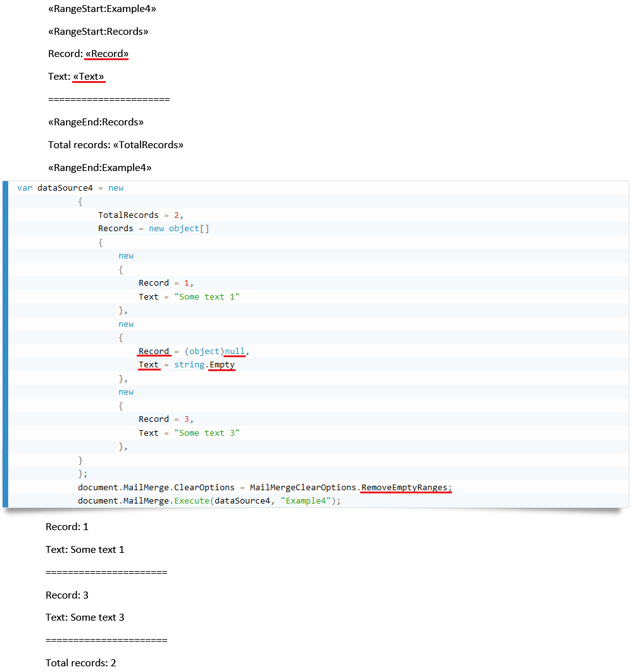
Task: Select the «RangeEnd:Records» merge field
Action: pyautogui.click(x=96, y=122)
